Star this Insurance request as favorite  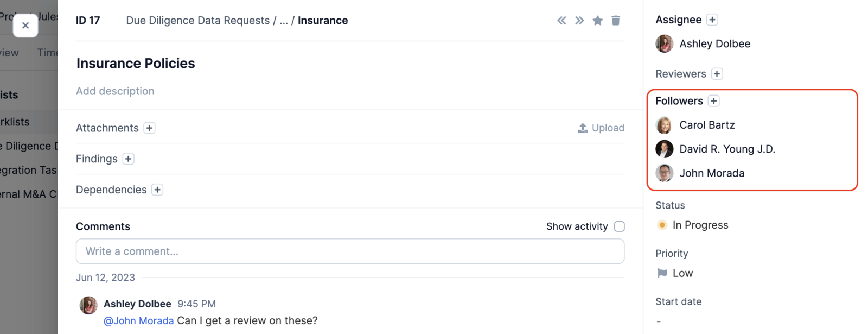coord(597,21)
